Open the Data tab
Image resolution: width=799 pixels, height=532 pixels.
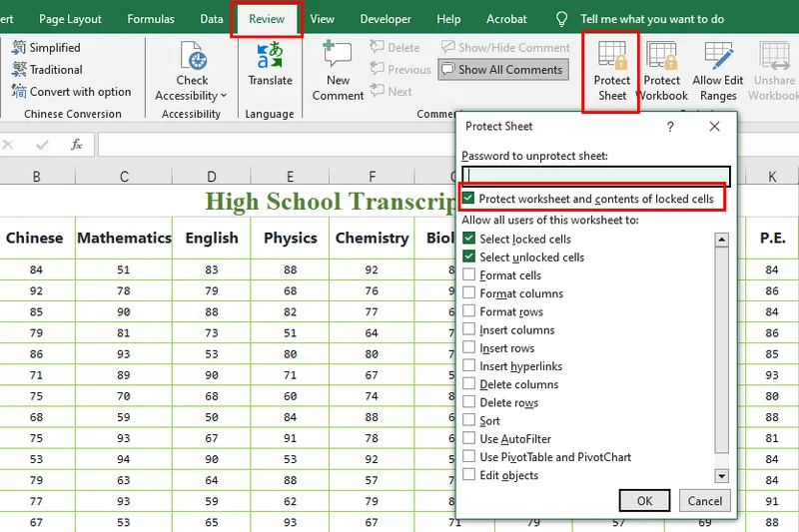[x=212, y=19]
